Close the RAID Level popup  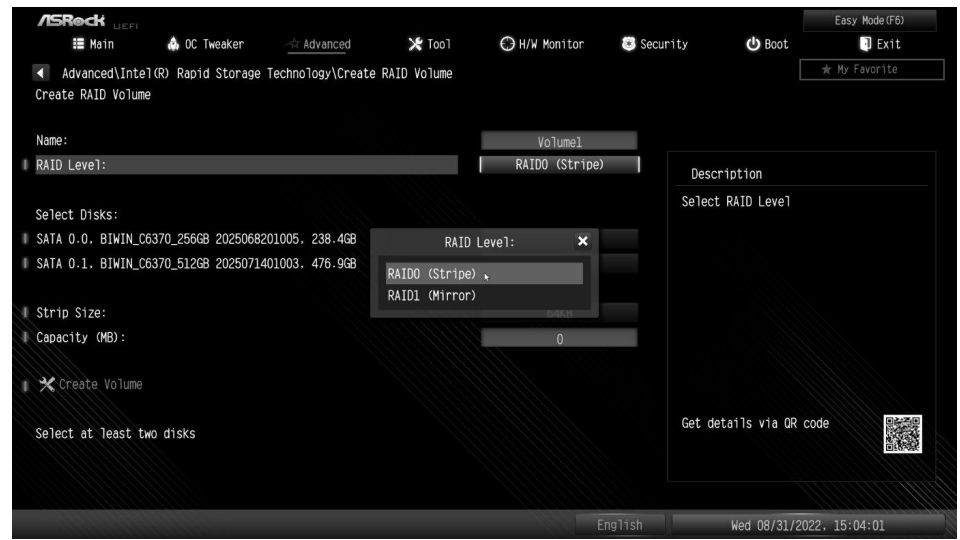pos(584,241)
